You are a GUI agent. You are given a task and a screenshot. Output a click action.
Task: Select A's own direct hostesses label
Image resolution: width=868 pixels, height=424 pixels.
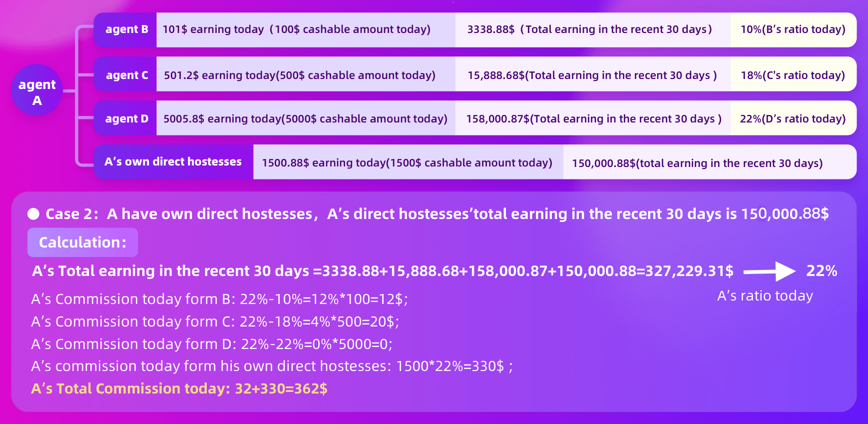[x=173, y=162]
